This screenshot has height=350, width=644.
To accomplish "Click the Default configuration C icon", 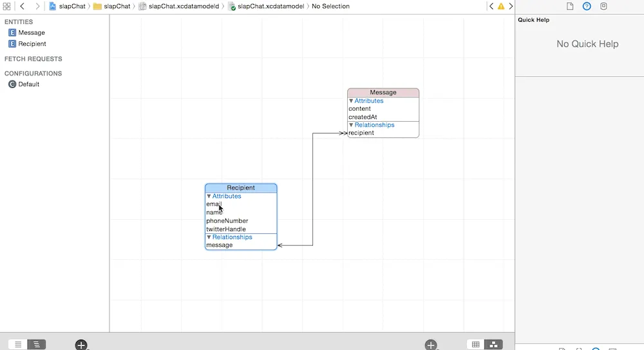I will tap(12, 84).
